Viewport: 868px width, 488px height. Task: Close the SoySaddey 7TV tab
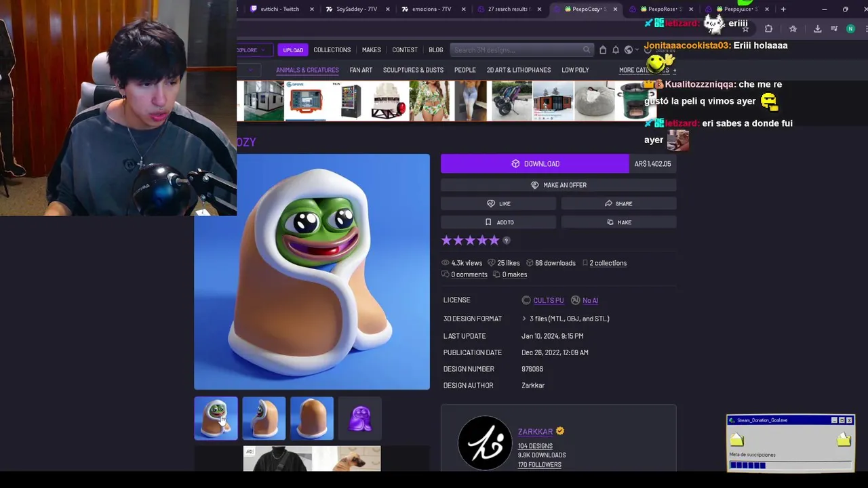[389, 9]
